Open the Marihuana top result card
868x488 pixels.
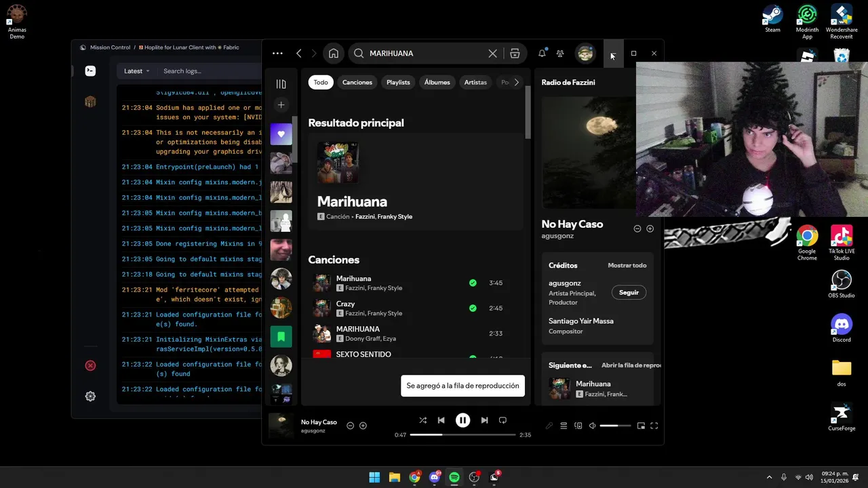pyautogui.click(x=416, y=182)
